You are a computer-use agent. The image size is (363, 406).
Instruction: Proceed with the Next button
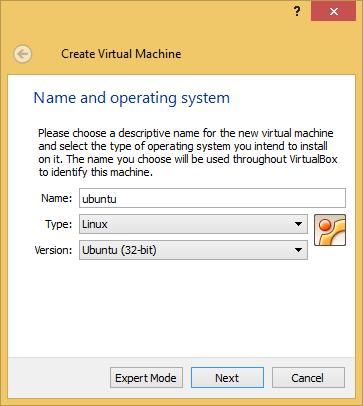[x=227, y=378]
